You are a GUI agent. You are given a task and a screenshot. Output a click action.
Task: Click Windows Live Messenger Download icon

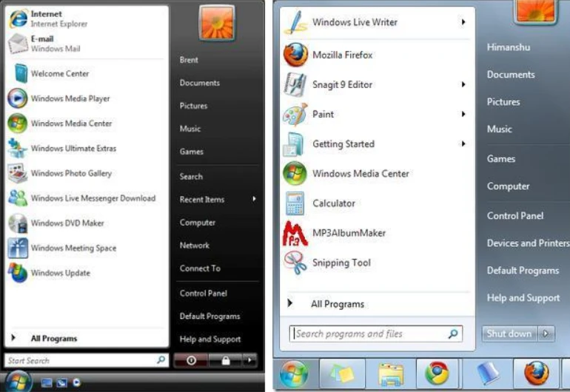coord(18,198)
